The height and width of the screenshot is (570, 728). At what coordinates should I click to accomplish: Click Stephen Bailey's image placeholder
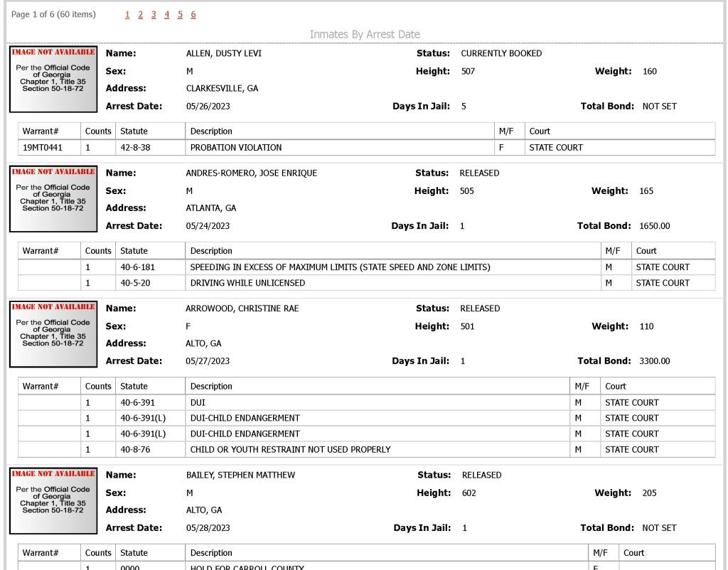pyautogui.click(x=53, y=501)
